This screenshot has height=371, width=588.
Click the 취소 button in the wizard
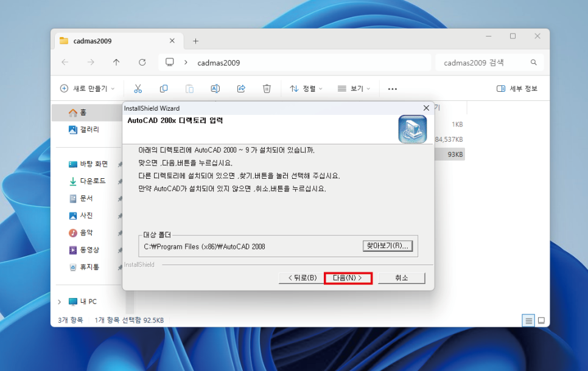tap(401, 278)
